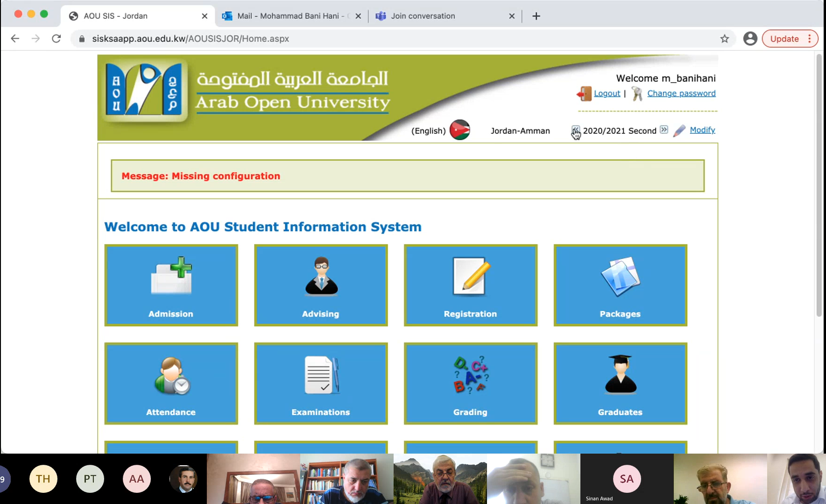The image size is (826, 504).
Task: Click the 2020/2021 Second semester text
Action: 620,131
